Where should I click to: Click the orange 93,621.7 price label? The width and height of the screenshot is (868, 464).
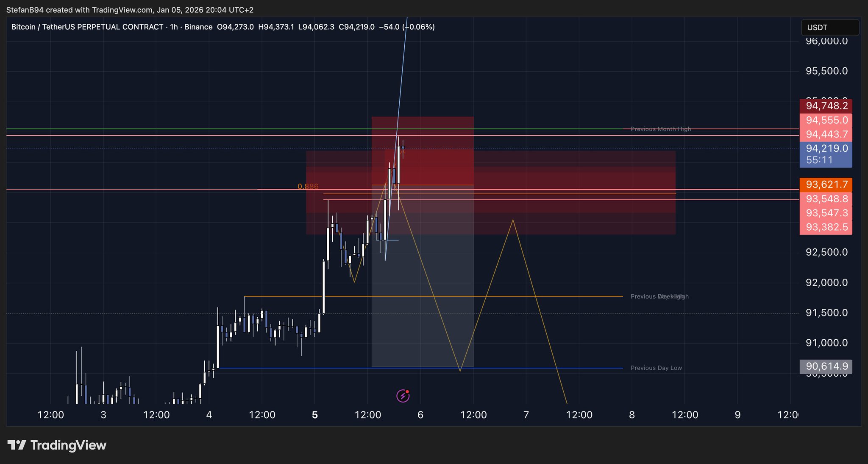coord(826,184)
